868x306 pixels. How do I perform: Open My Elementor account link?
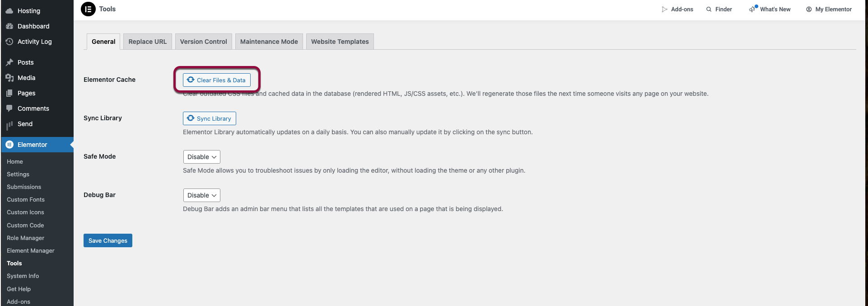[x=829, y=9]
